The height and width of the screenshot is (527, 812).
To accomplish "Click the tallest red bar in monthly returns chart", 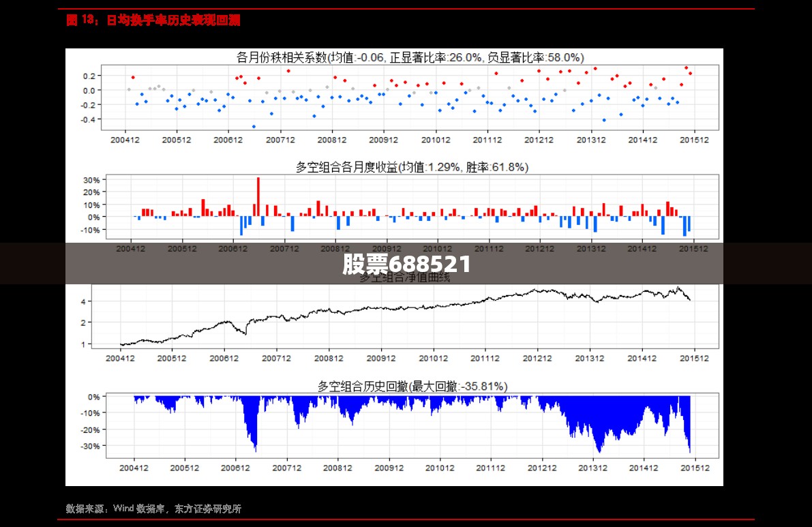I will point(258,197).
